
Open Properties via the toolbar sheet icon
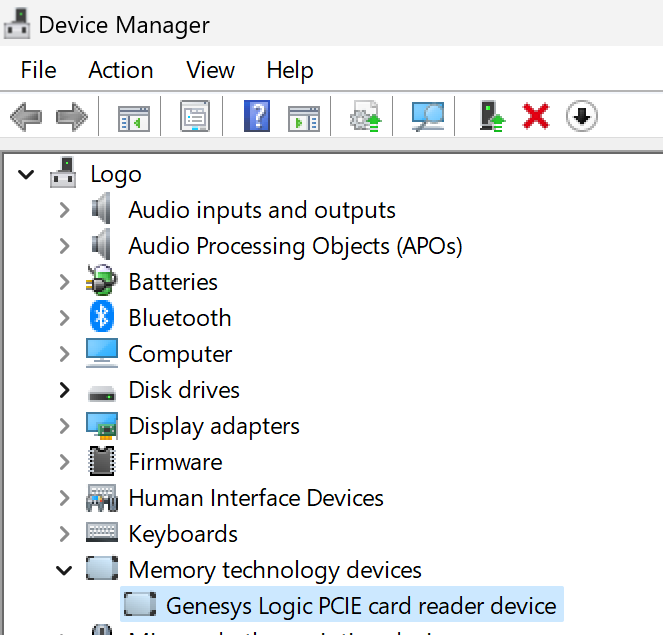195,116
